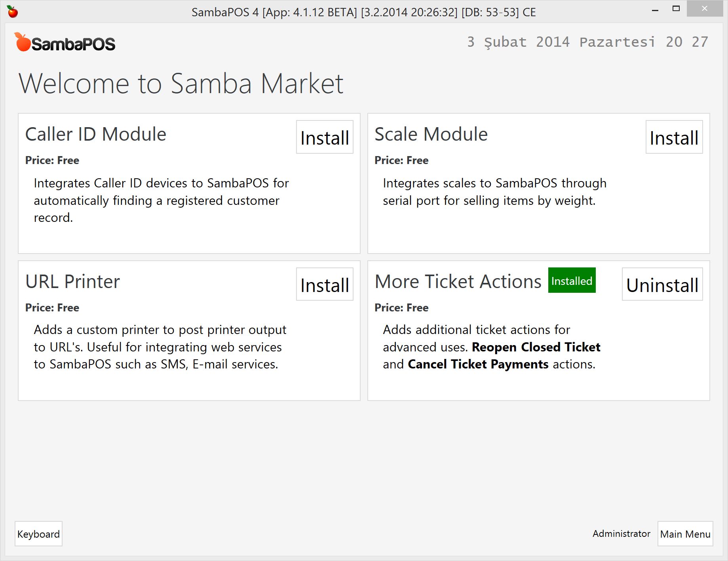Click the Administrator user label
728x561 pixels.
click(x=621, y=534)
